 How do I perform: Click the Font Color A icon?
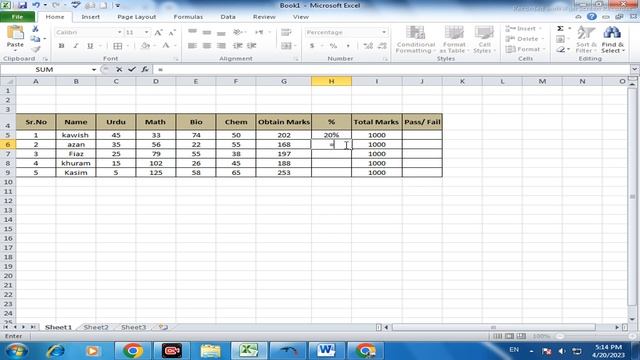(x=166, y=46)
